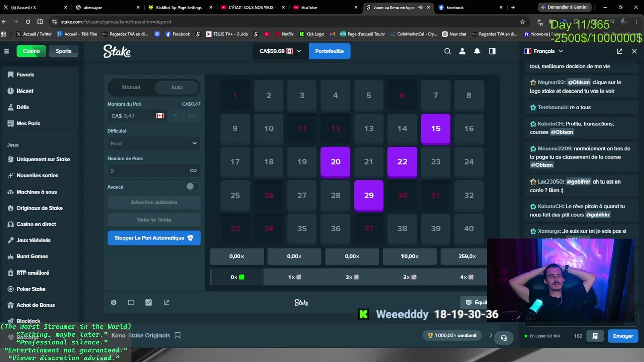The width and height of the screenshot is (644, 362).
Task: Go back in browser history
Action: tap(4, 22)
